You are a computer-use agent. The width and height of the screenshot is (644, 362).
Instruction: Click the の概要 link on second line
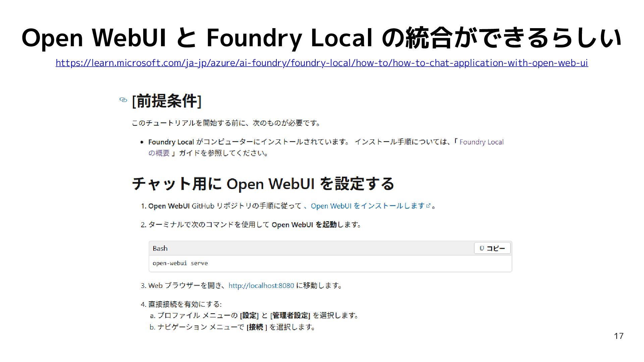[159, 153]
